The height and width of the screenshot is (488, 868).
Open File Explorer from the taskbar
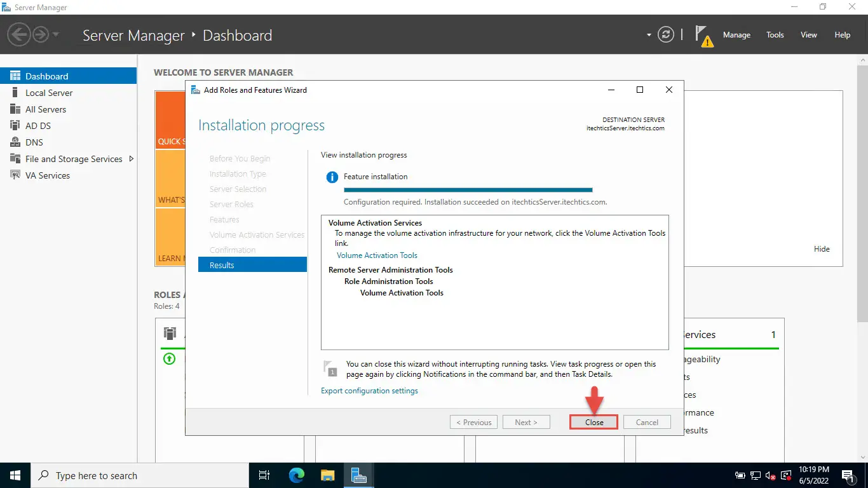point(327,475)
